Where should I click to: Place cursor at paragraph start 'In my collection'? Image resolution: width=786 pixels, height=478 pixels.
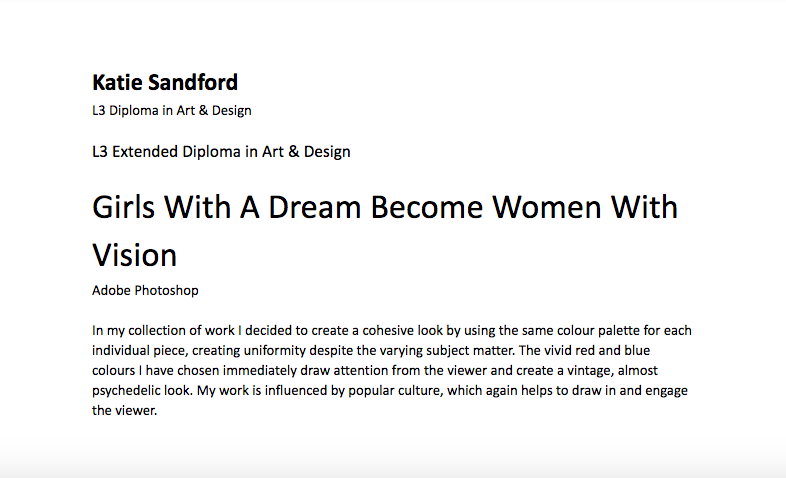click(93, 331)
